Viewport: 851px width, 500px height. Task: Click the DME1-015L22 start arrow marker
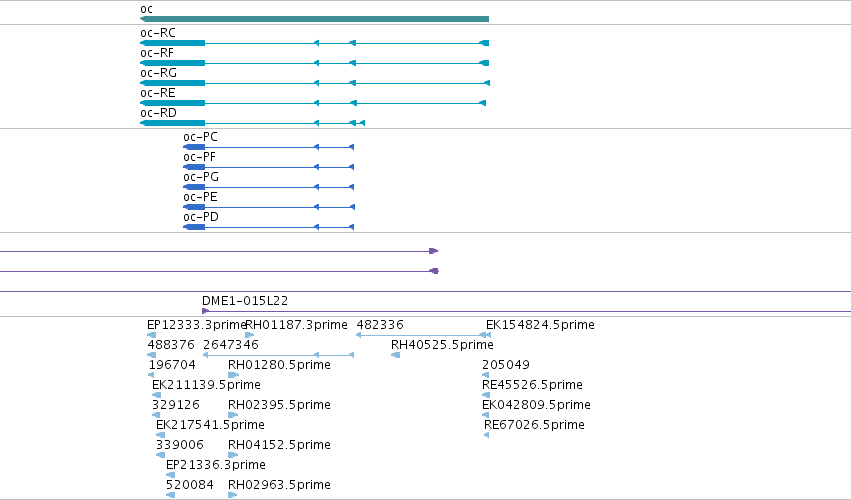206,311
